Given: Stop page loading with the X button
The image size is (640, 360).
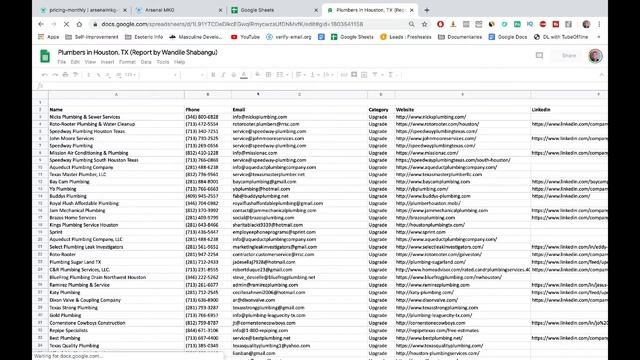Looking at the screenshot, I should [x=66, y=24].
